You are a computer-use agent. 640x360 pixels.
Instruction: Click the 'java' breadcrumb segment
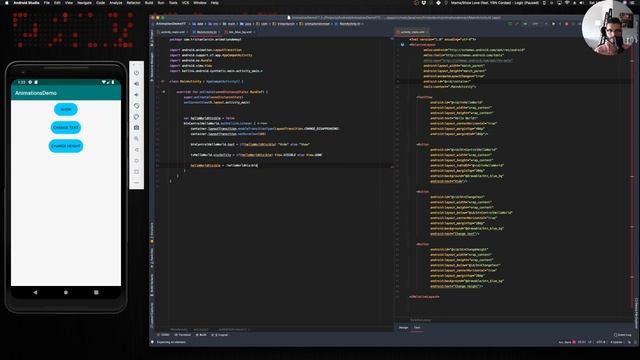pyautogui.click(x=247, y=24)
